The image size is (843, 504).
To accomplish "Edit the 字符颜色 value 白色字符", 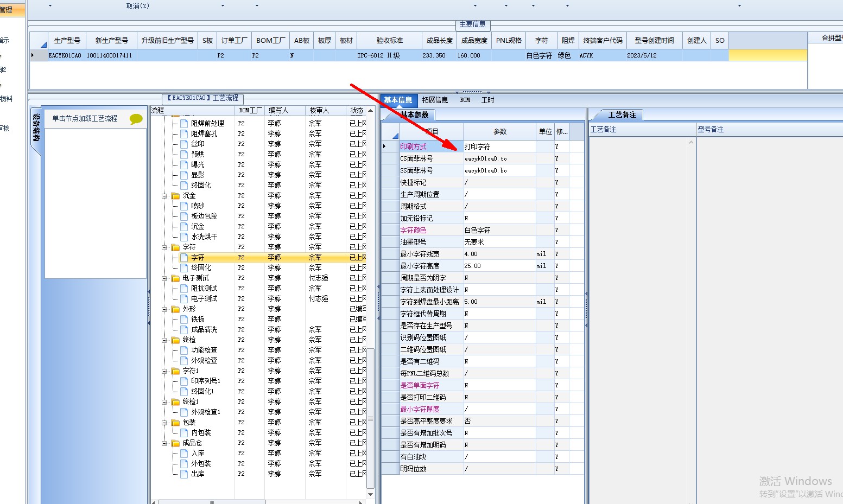I will (499, 230).
